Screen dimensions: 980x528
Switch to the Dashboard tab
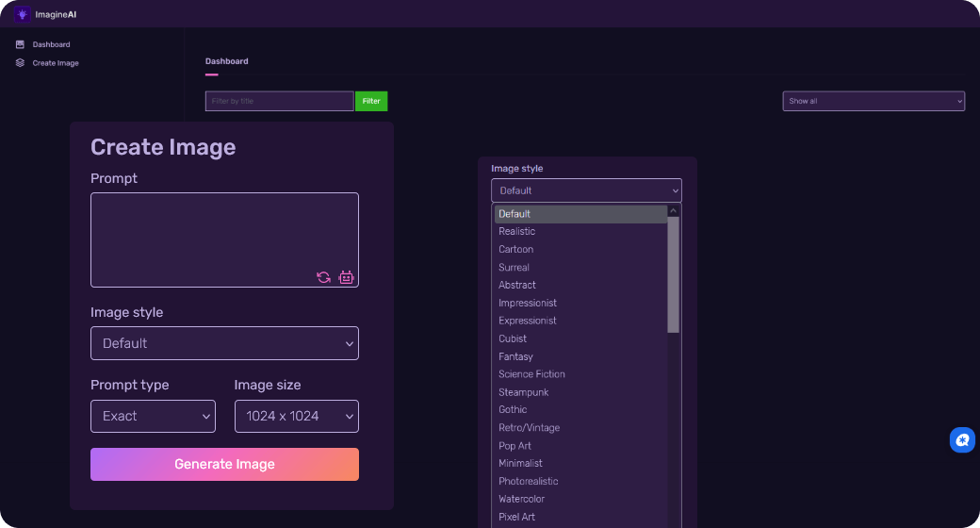click(226, 61)
